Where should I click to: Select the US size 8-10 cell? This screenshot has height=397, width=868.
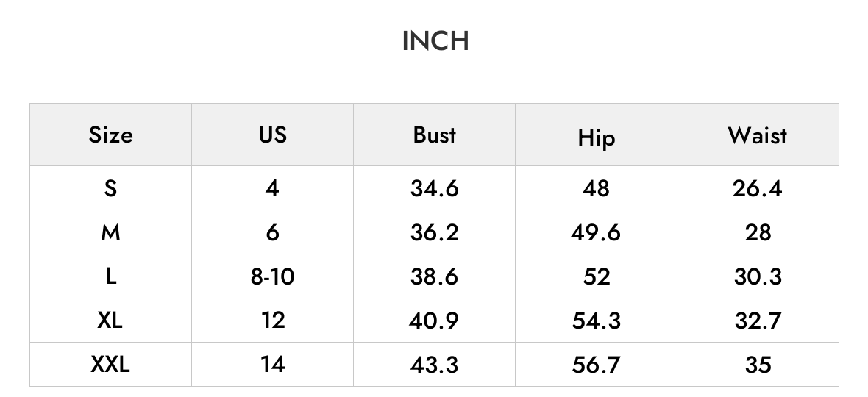pyautogui.click(x=272, y=276)
